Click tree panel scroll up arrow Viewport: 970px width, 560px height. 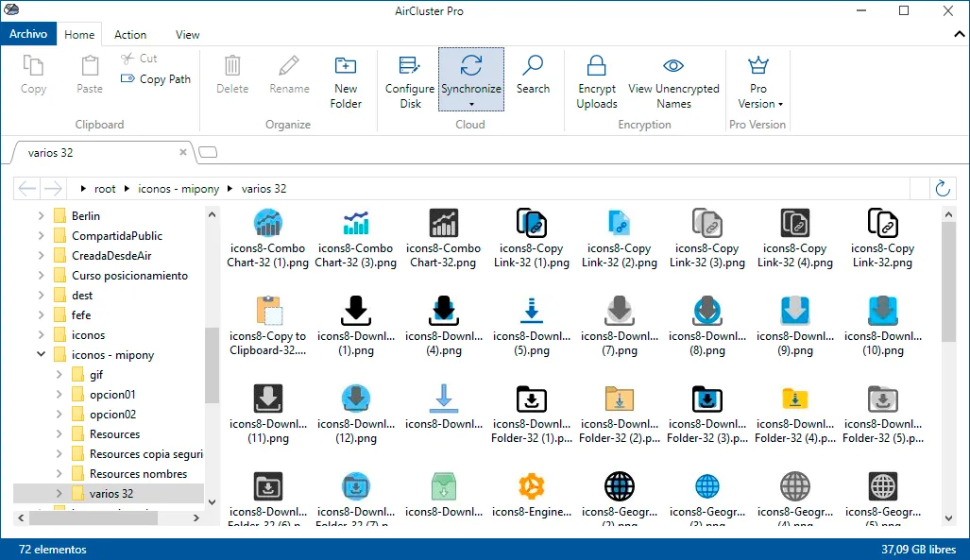[213, 214]
